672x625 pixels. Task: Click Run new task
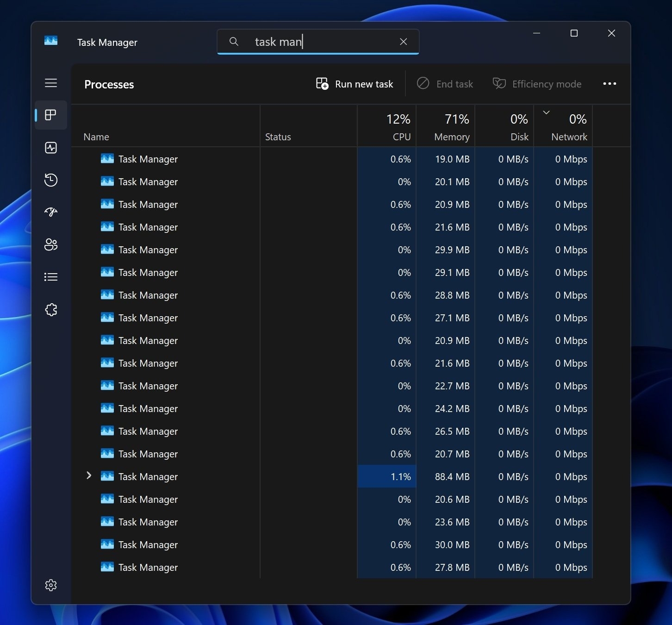click(364, 84)
